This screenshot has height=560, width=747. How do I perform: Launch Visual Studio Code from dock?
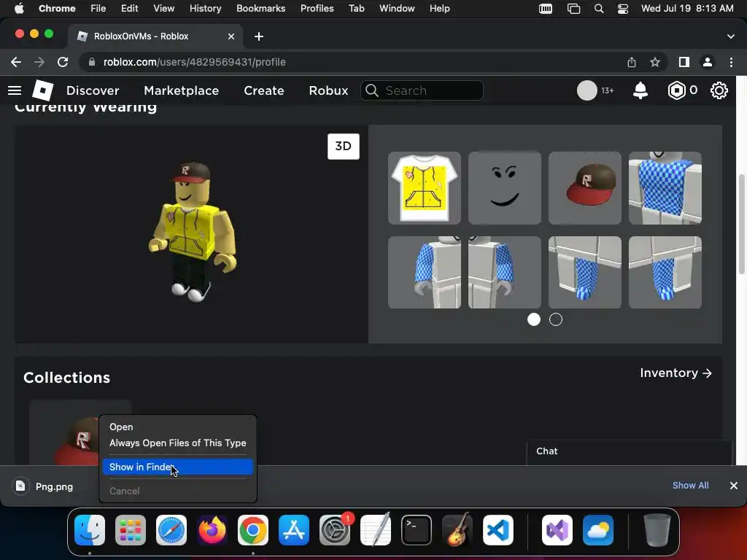click(498, 530)
